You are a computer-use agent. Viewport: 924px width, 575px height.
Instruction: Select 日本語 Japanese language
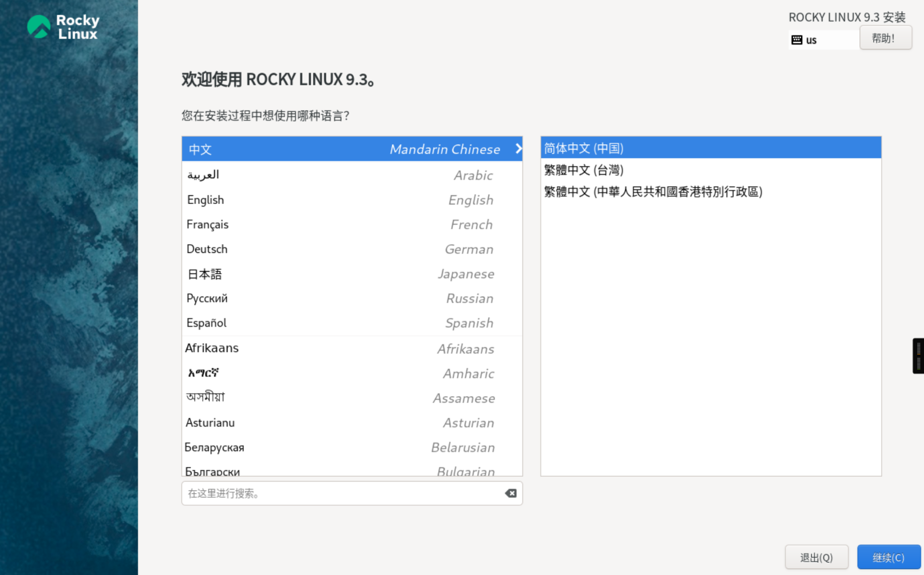point(352,274)
